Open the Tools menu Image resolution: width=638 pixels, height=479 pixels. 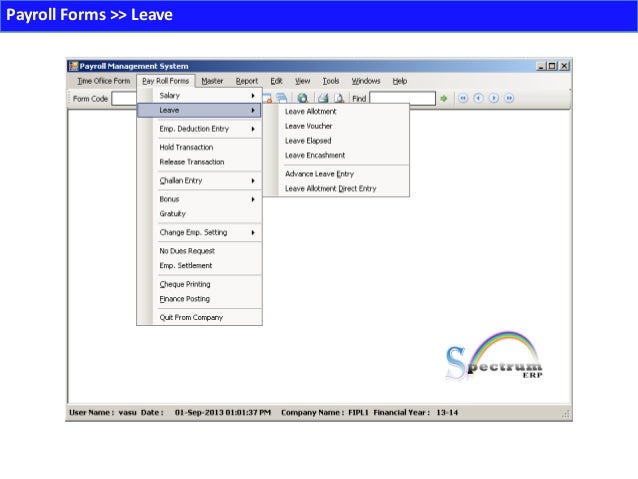point(331,81)
